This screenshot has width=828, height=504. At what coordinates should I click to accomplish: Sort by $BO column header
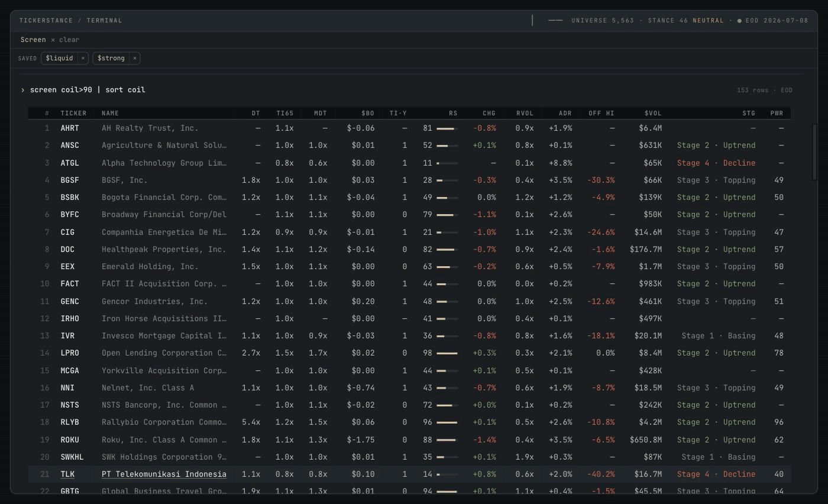(x=368, y=113)
